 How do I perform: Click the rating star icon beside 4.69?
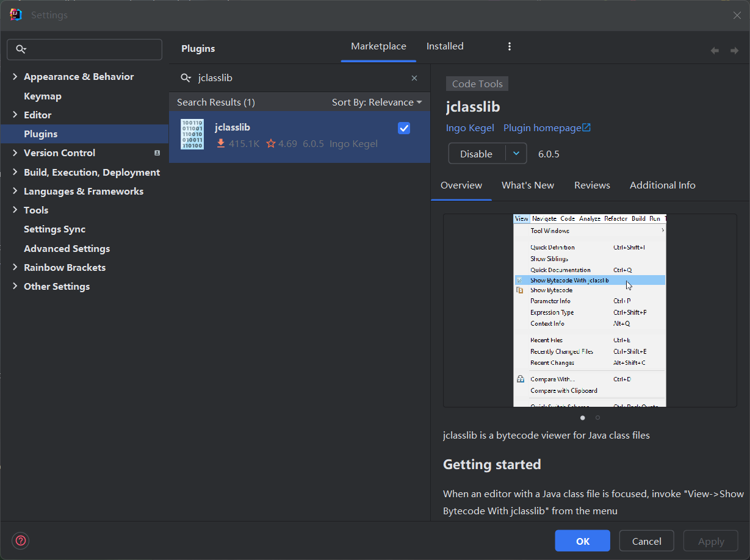271,144
